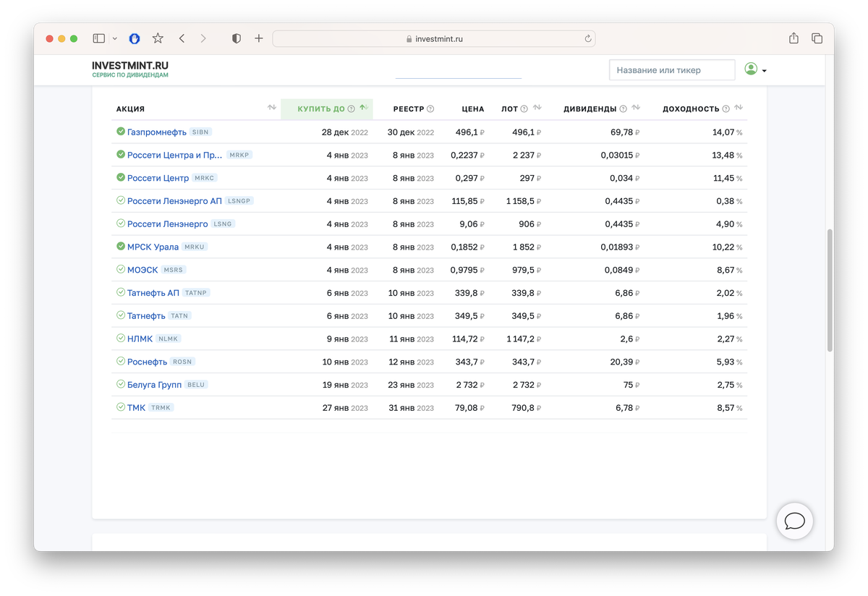Show tab overview icon
Image resolution: width=868 pixels, height=596 pixels.
pyautogui.click(x=817, y=38)
